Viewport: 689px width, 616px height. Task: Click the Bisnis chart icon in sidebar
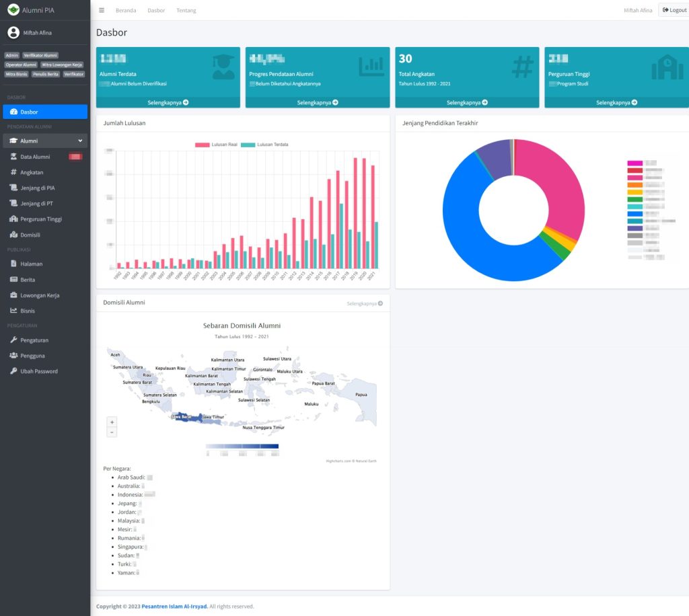13,311
